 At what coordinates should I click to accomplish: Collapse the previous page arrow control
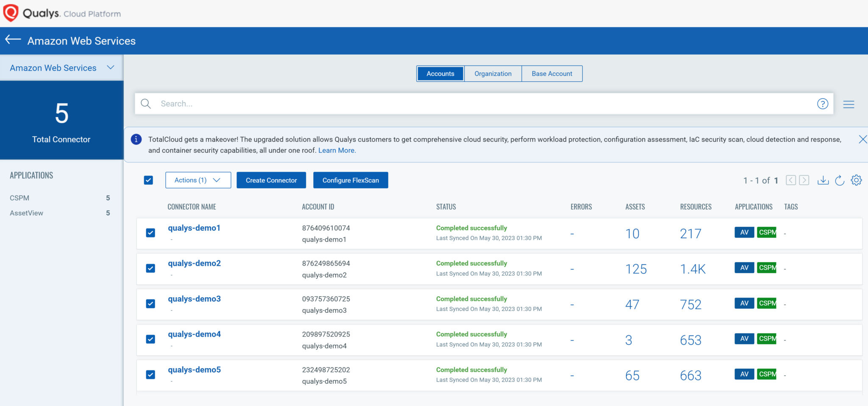pos(791,180)
